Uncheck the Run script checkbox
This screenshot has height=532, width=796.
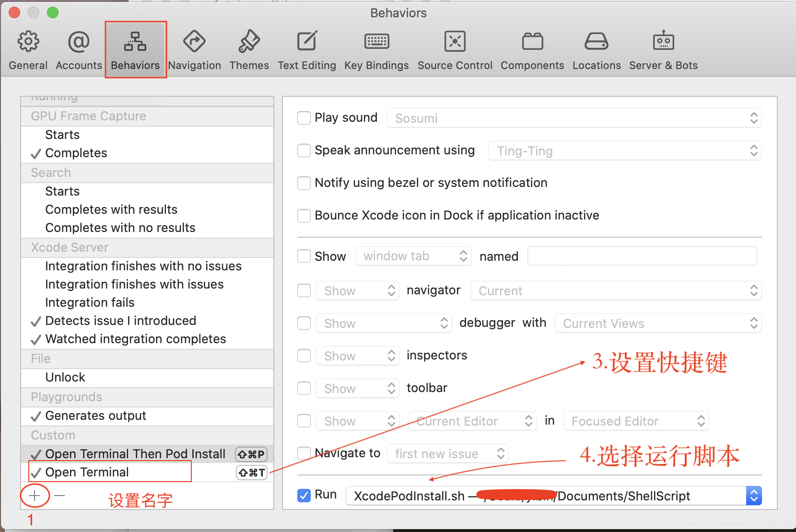coord(304,496)
